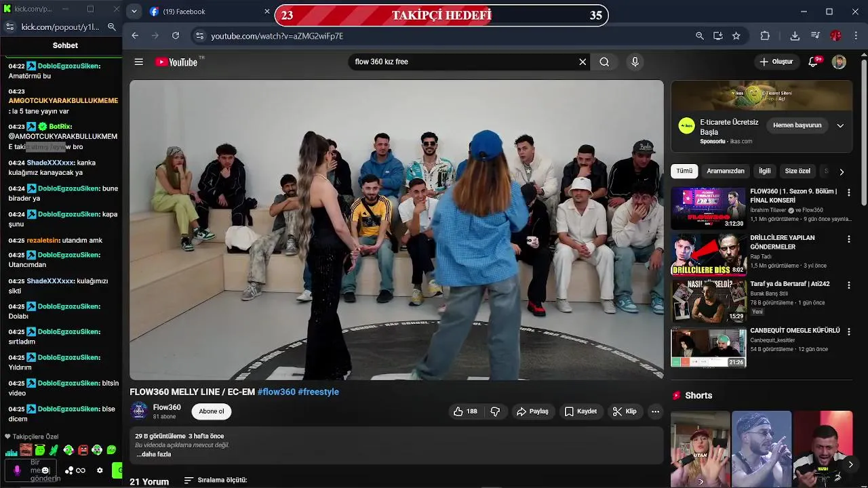
Task: Show next filter chips with arrow
Action: tap(842, 171)
